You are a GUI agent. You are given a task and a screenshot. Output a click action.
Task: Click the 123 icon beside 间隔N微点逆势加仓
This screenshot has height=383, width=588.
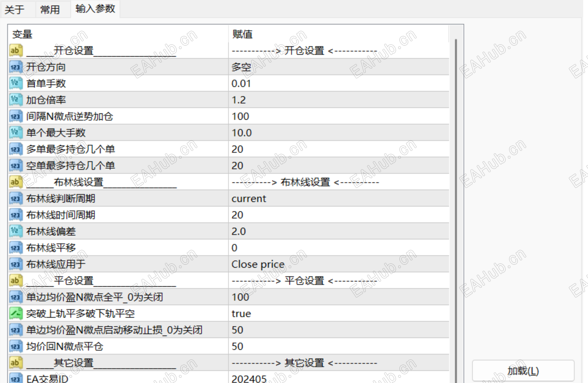point(14,116)
